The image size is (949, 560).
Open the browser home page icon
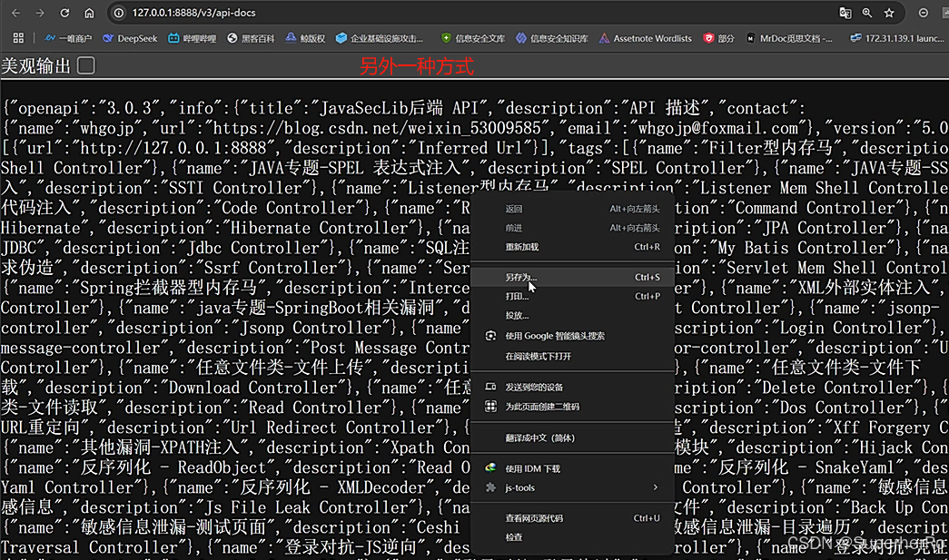[89, 13]
